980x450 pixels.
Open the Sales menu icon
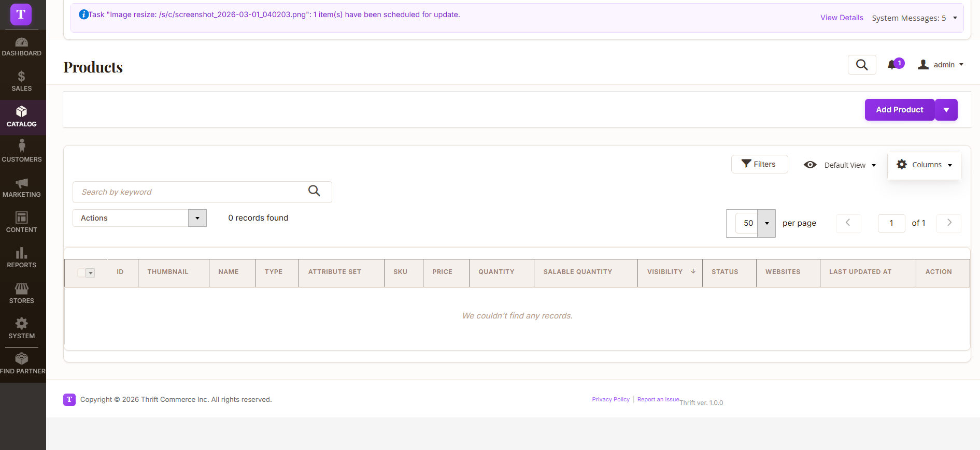coord(22,81)
